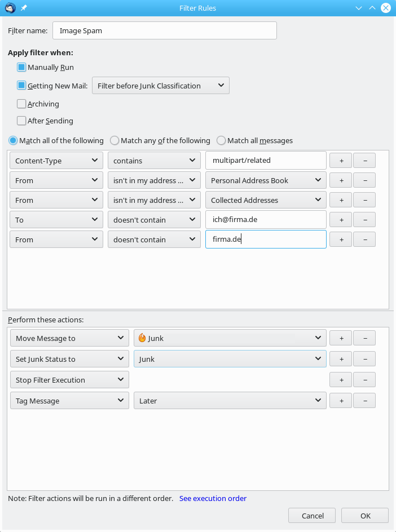Enable the Archiving checkbox

21,104
